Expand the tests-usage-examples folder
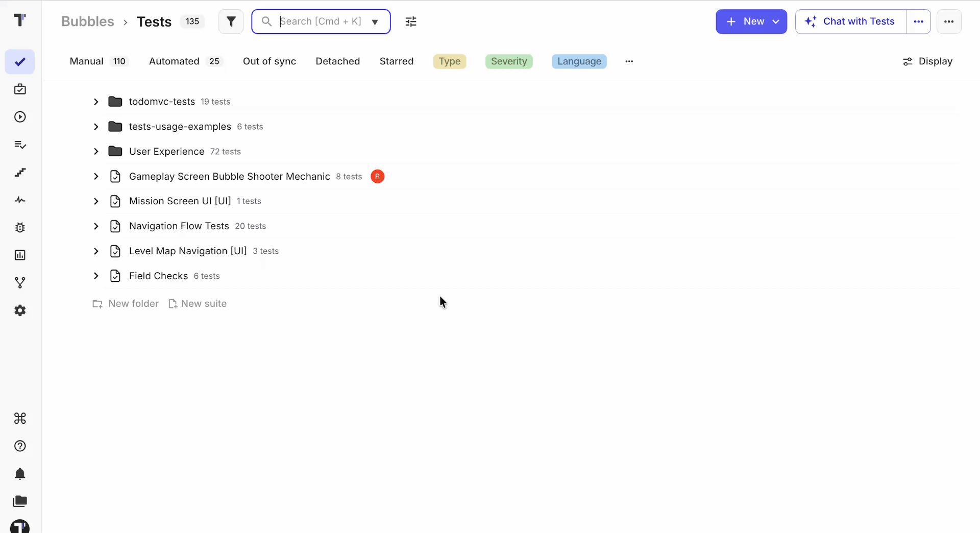This screenshot has height=533, width=980. click(96, 127)
